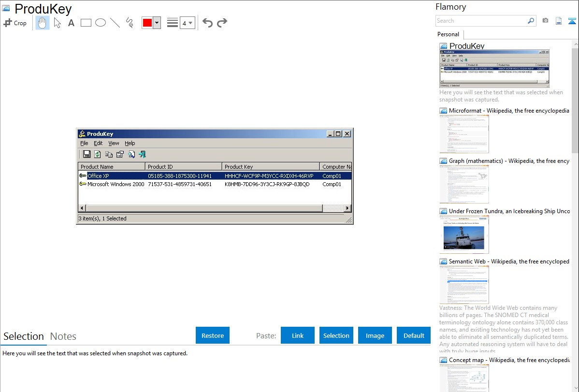The width and height of the screenshot is (579, 392).
Task: Click the Paste Image button
Action: pos(375,335)
